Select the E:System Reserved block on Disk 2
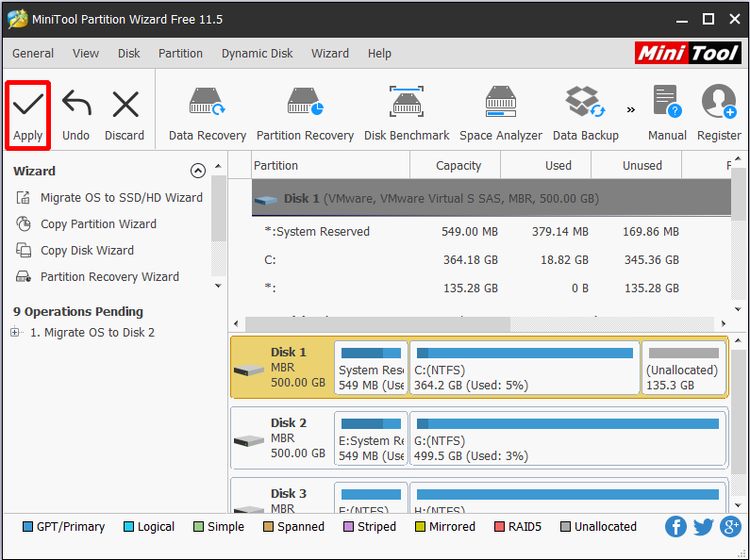The image size is (750, 560). [x=371, y=438]
